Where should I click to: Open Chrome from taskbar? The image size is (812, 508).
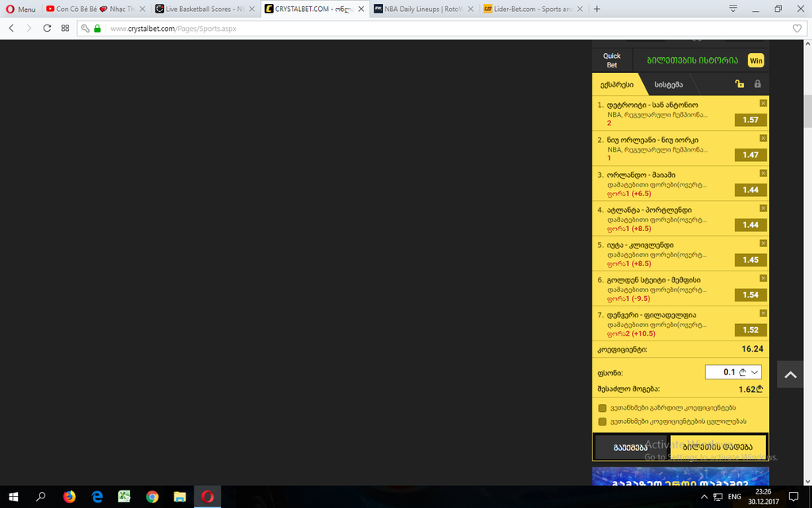pos(151,497)
